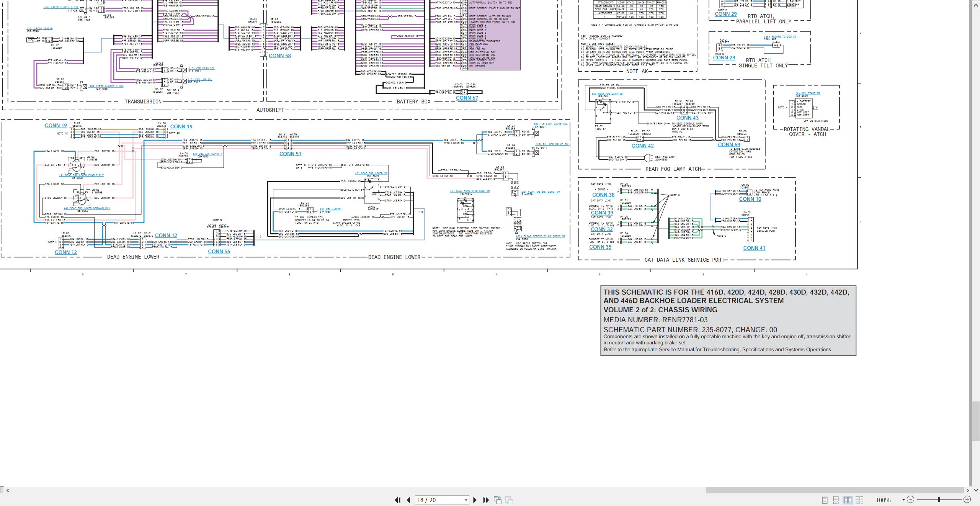Click the vertical scrollbar thumb
The height and width of the screenshot is (506, 980).
pyautogui.click(x=976, y=421)
